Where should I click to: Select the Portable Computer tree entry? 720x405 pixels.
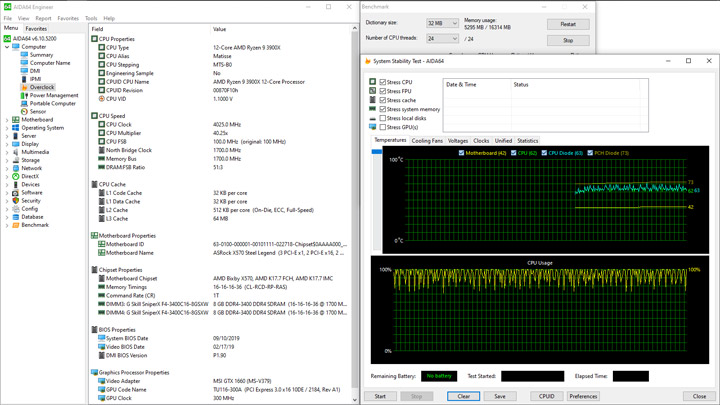[52, 103]
